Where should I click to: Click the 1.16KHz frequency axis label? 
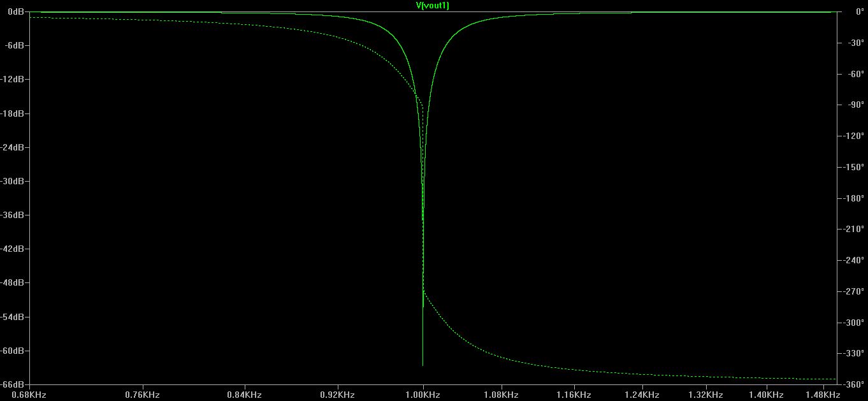(x=575, y=395)
